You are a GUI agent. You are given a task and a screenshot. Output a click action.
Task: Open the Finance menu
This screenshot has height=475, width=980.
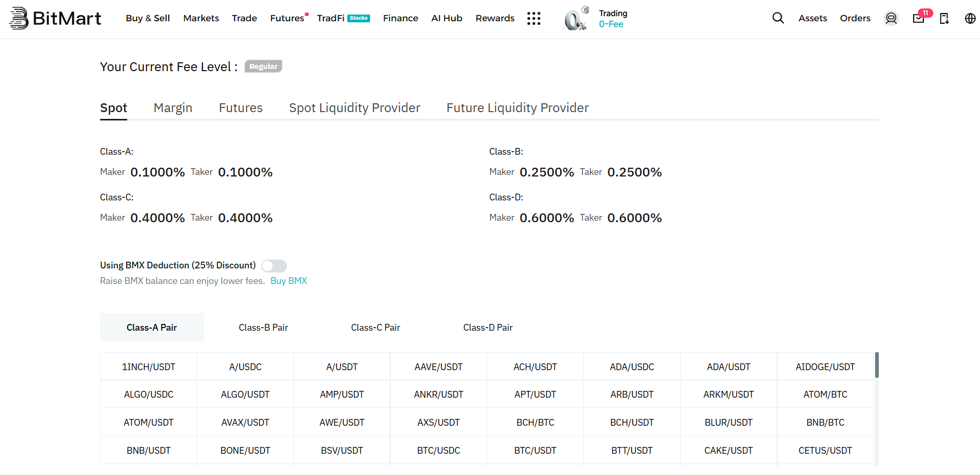tap(400, 18)
